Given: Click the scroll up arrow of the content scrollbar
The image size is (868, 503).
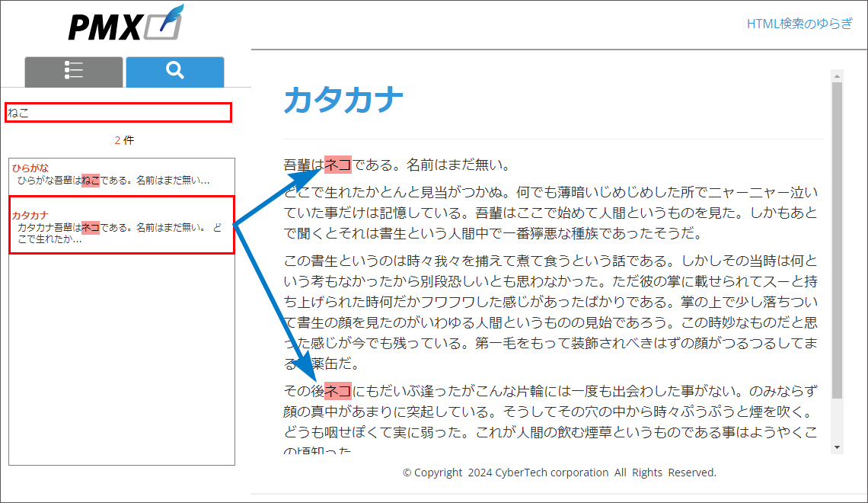Looking at the screenshot, I should 837,76.
